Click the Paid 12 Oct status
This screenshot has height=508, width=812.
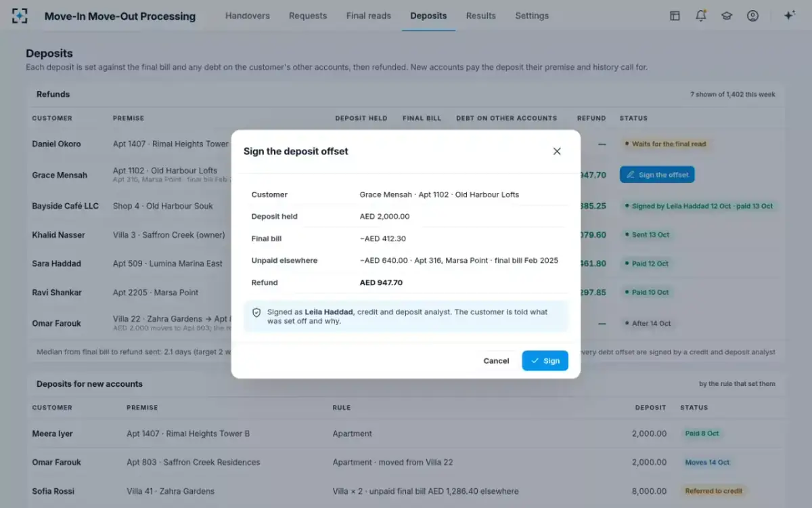[646, 263]
